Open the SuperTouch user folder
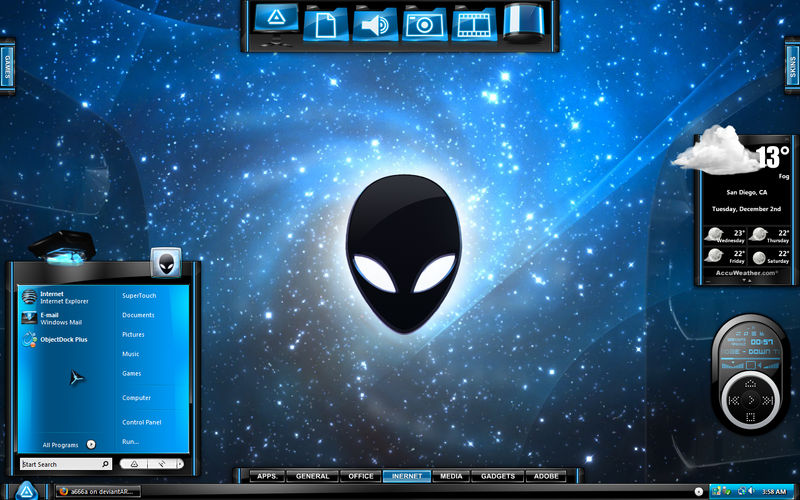 pyautogui.click(x=139, y=295)
